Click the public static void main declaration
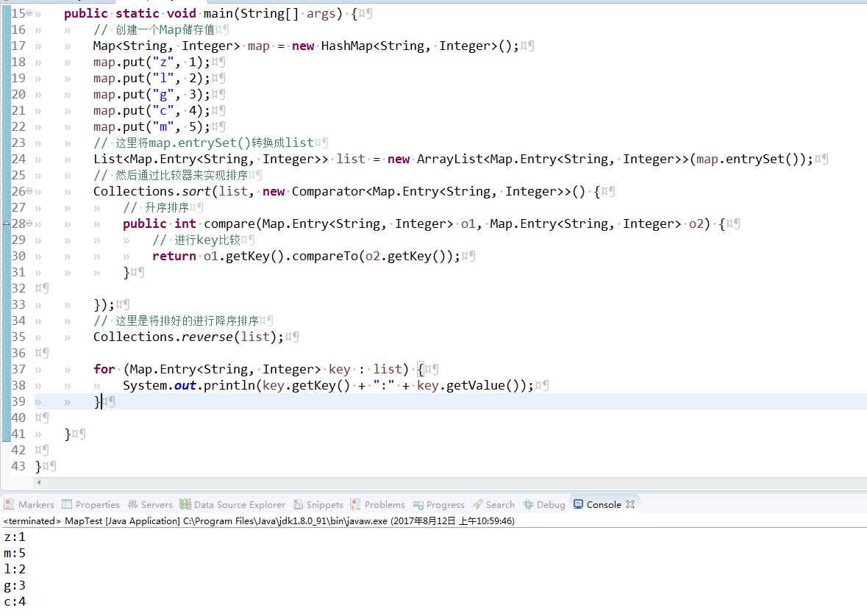Image resolution: width=867 pixels, height=616 pixels. [x=210, y=13]
